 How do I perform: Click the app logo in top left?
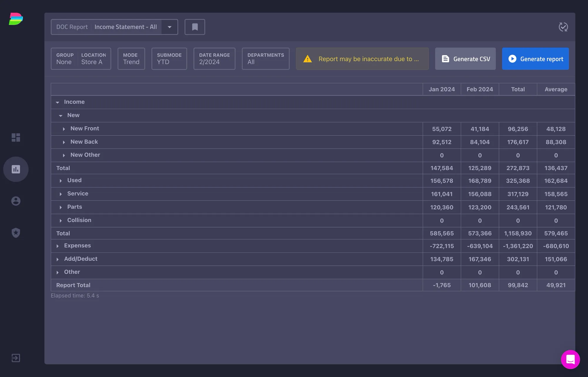coord(16,19)
